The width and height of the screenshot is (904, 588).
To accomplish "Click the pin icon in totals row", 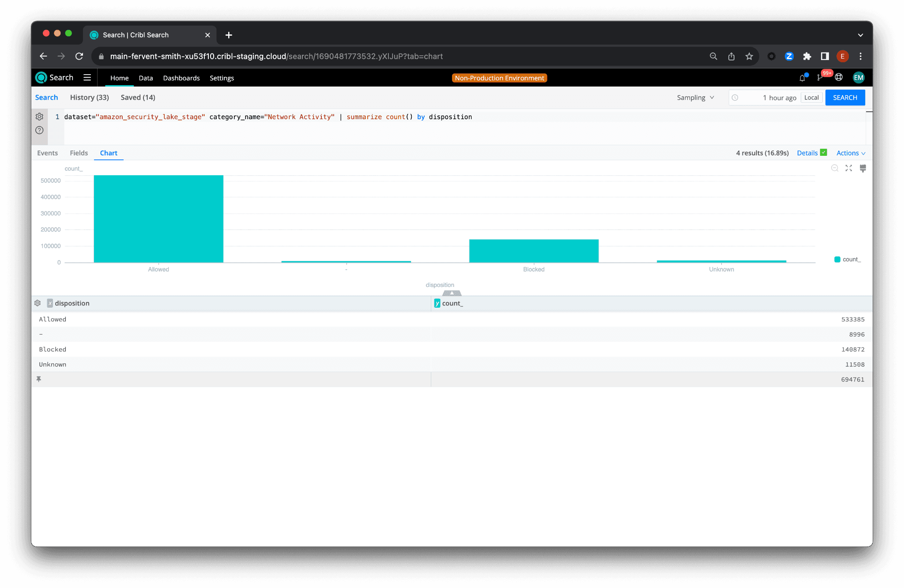I will pos(39,379).
